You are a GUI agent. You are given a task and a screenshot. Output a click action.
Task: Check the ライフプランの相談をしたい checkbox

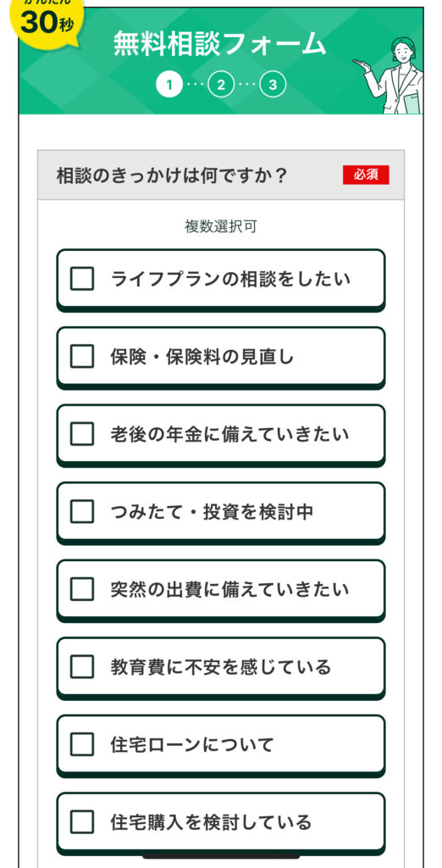82,278
